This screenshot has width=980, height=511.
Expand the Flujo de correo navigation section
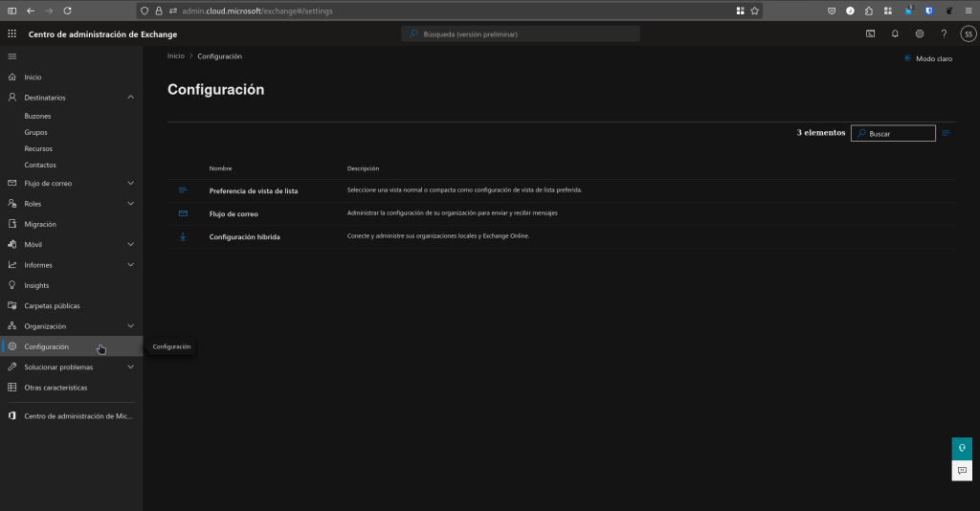pos(131,183)
